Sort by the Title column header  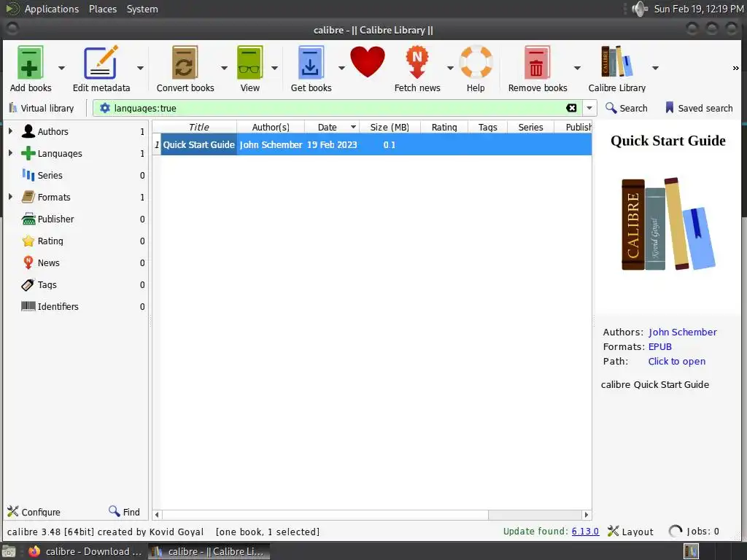coord(198,127)
